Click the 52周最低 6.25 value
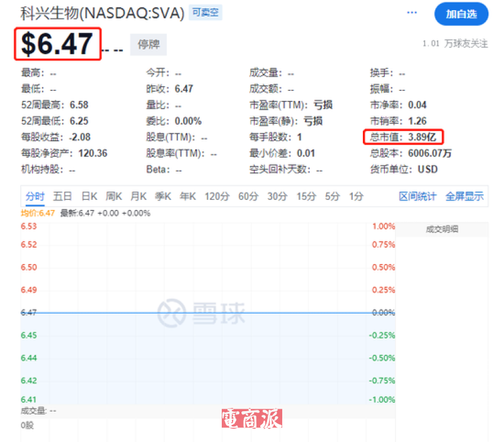This screenshot has height=442, width=504. click(x=55, y=121)
